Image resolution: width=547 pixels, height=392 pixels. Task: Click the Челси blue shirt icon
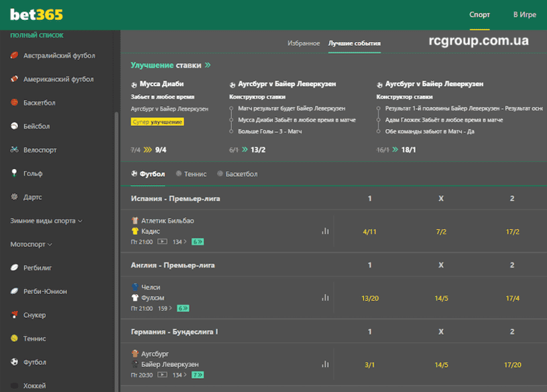(x=135, y=287)
